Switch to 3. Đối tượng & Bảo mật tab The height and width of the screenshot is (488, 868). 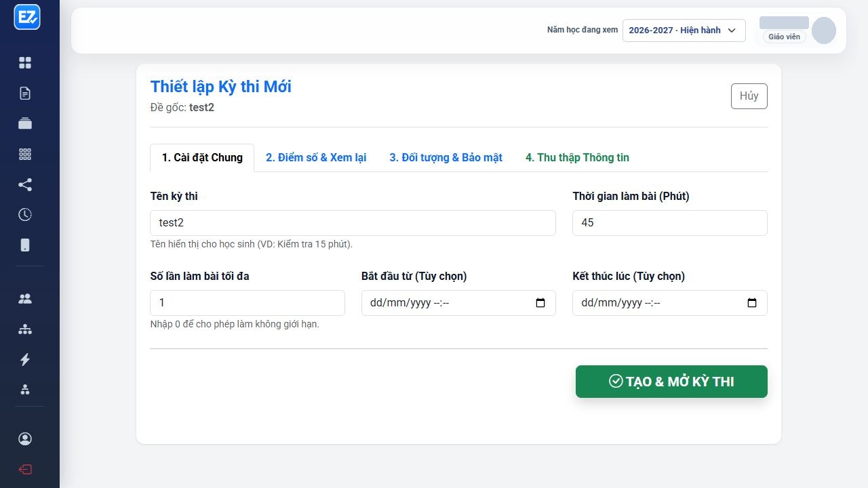(x=446, y=158)
